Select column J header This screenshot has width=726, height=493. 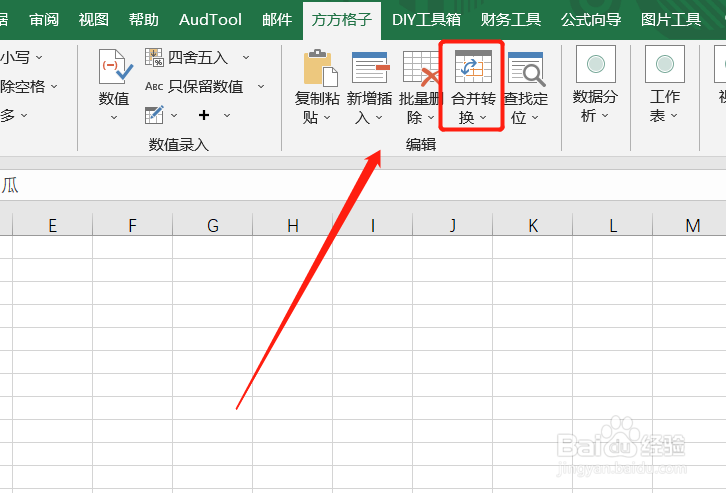pyautogui.click(x=452, y=225)
